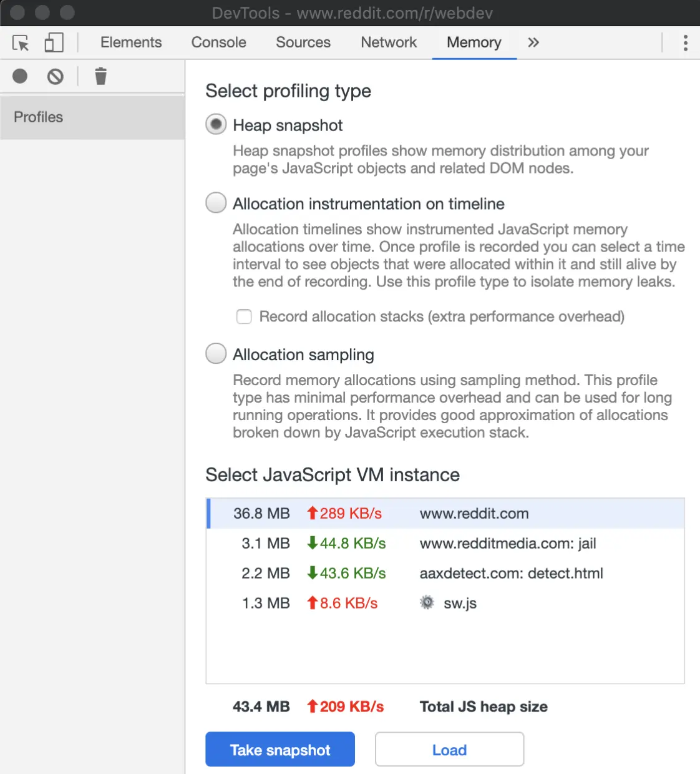Click the Load button
Image resolution: width=700 pixels, height=774 pixels.
pyautogui.click(x=449, y=750)
